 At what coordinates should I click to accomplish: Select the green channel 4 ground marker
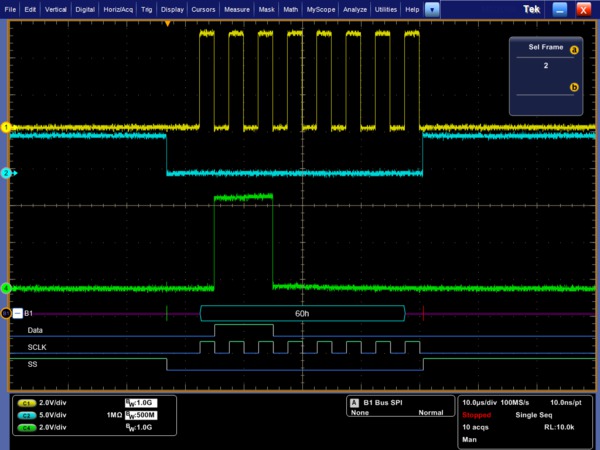click(x=5, y=288)
